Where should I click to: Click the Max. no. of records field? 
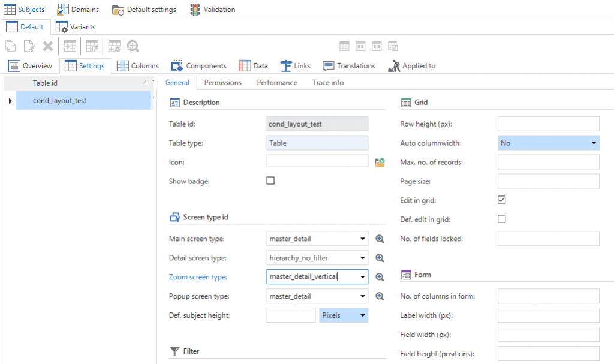click(x=548, y=162)
